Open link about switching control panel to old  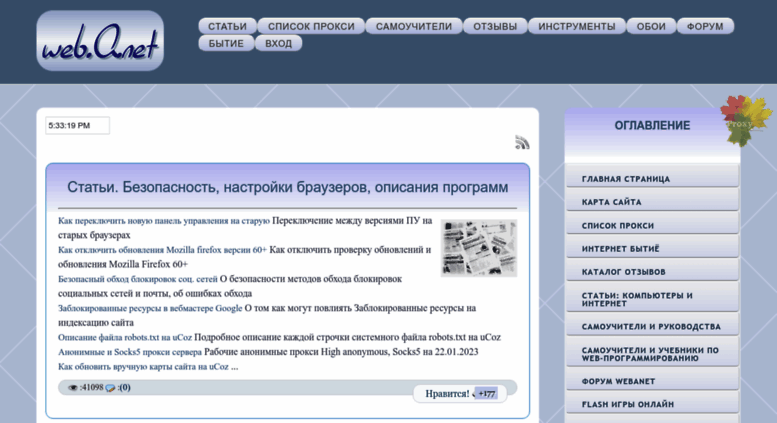coord(164,221)
